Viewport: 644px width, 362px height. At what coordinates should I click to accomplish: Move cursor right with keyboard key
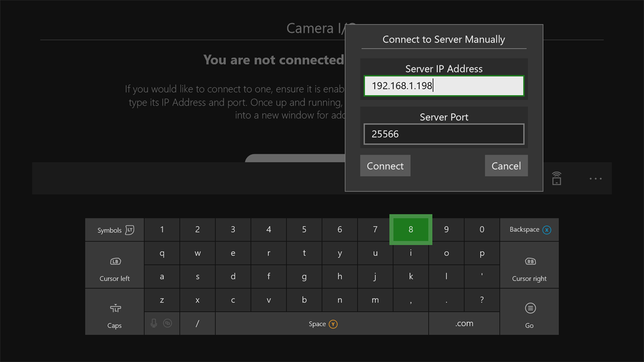click(529, 265)
